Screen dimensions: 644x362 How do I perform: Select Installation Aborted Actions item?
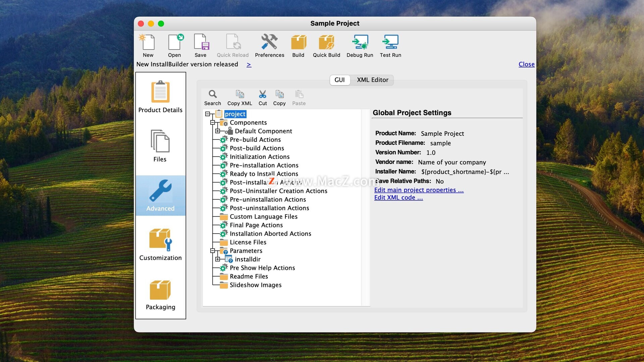270,234
